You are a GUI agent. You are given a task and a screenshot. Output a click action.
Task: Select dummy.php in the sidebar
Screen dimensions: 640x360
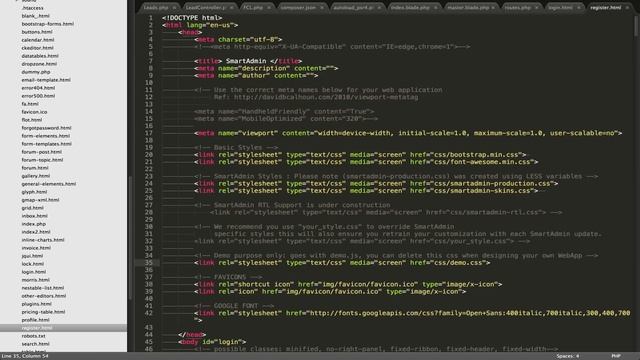pyautogui.click(x=36, y=72)
